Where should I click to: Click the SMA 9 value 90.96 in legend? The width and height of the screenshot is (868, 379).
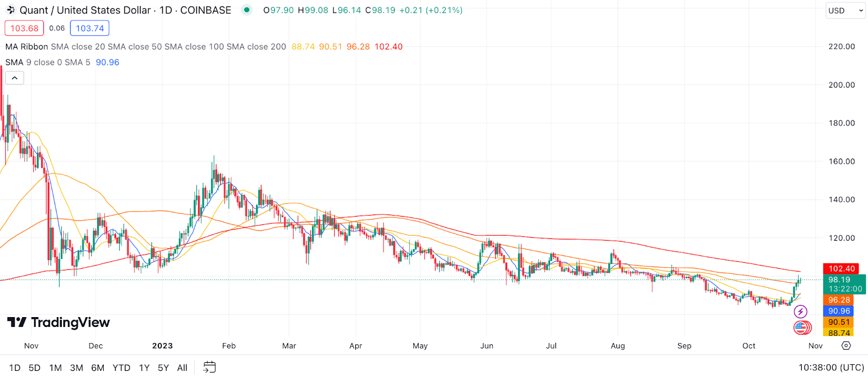107,62
